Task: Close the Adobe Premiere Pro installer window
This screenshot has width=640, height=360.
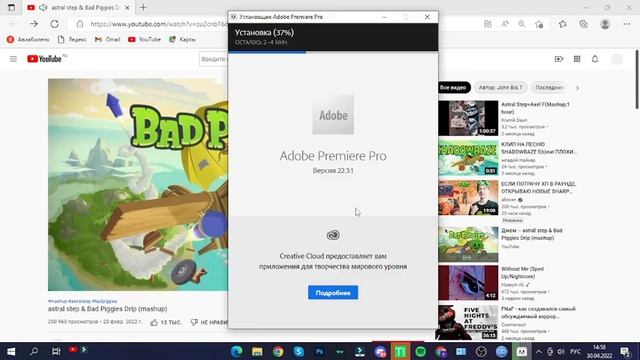Action: 427,17
